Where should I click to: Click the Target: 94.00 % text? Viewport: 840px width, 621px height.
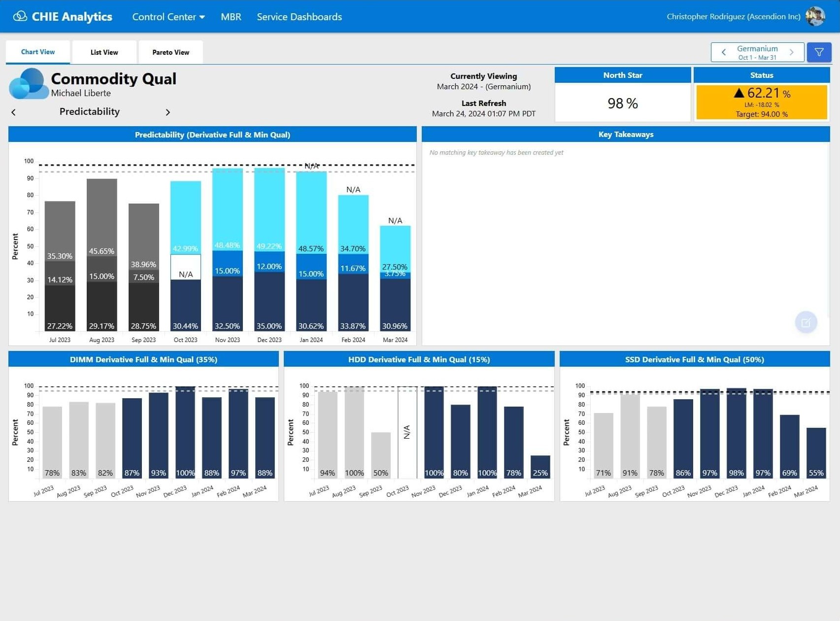coord(762,114)
